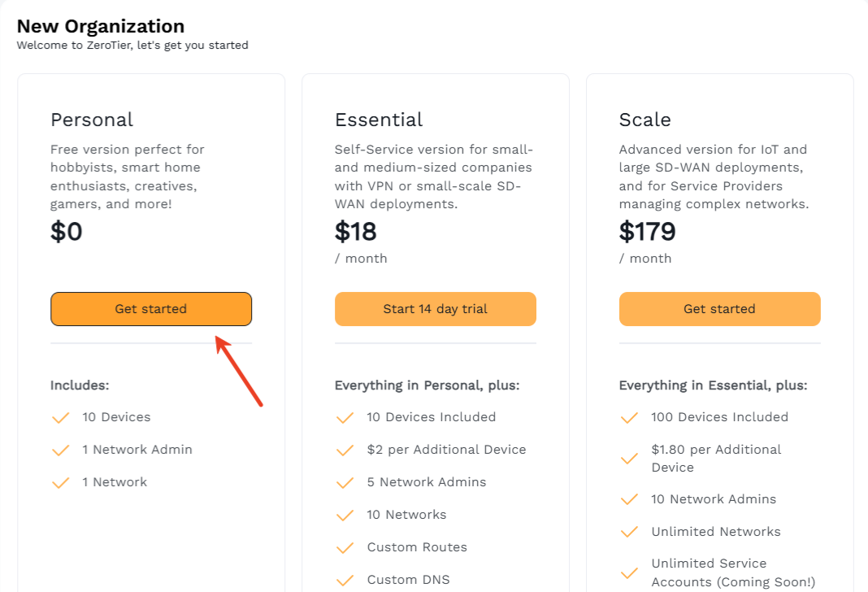Click the checkmark icon beside 10 Devices
Image resolution: width=868 pixels, height=592 pixels.
point(61,418)
